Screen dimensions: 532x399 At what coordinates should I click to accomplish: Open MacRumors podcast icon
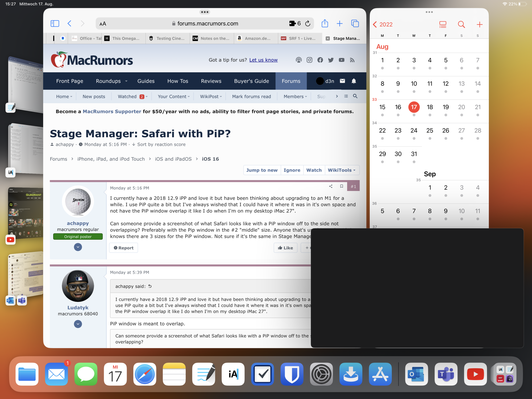[x=299, y=60]
